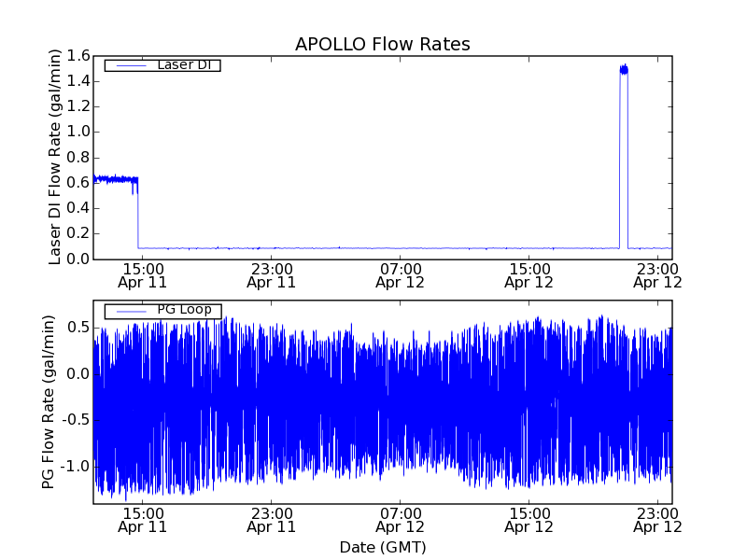This screenshot has width=747, height=560.
Task: Click the 0.2 tick on the Laser DI axis
Action: click(x=78, y=233)
